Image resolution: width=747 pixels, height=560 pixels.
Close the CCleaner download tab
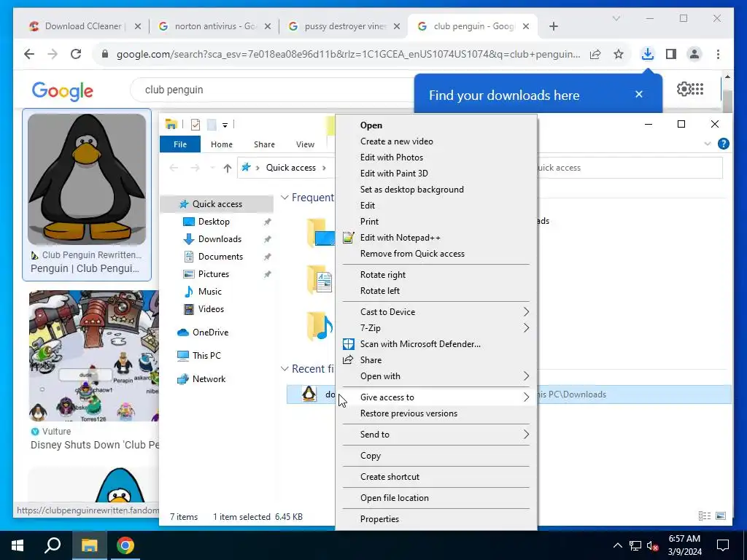click(x=138, y=27)
